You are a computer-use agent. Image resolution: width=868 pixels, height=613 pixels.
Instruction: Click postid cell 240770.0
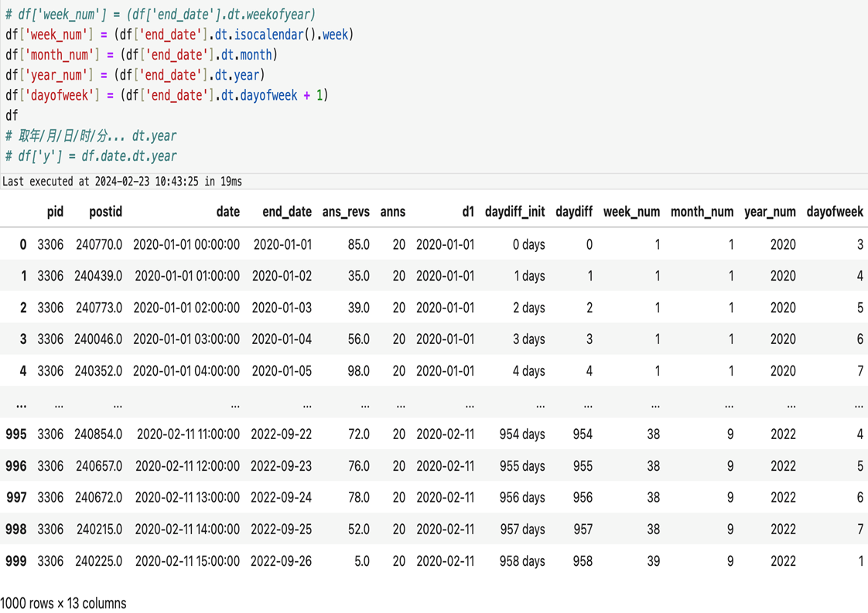point(99,244)
